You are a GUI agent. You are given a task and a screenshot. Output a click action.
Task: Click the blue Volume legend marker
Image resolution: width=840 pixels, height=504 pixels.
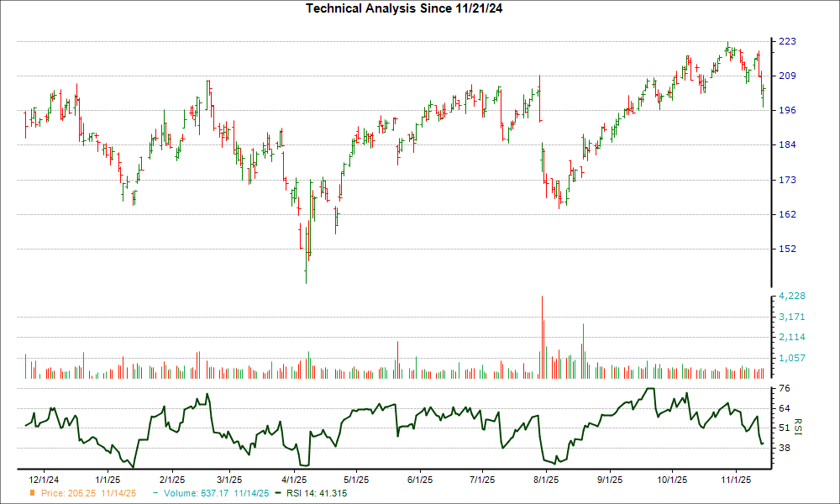pyautogui.click(x=155, y=495)
